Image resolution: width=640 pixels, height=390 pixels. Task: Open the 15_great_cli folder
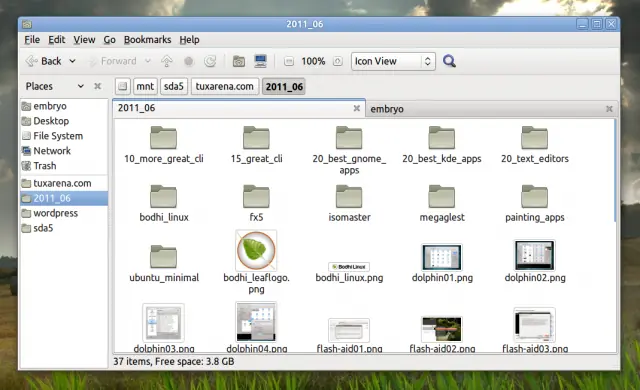[x=256, y=145]
